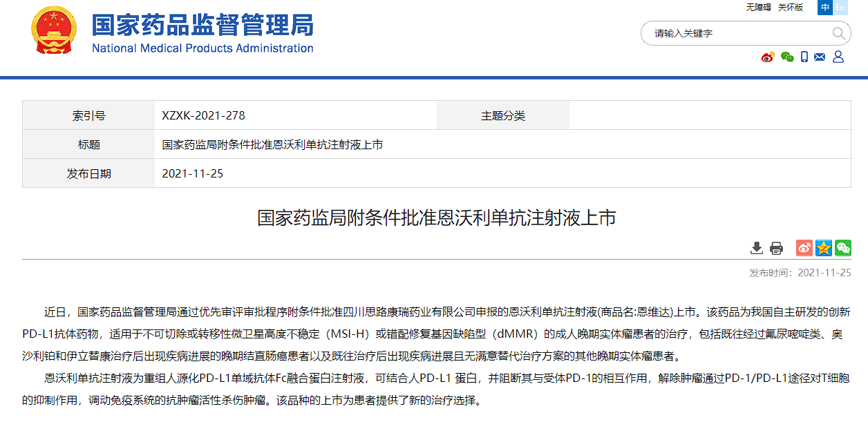Switch language to 中 (Chinese)

(x=825, y=8)
